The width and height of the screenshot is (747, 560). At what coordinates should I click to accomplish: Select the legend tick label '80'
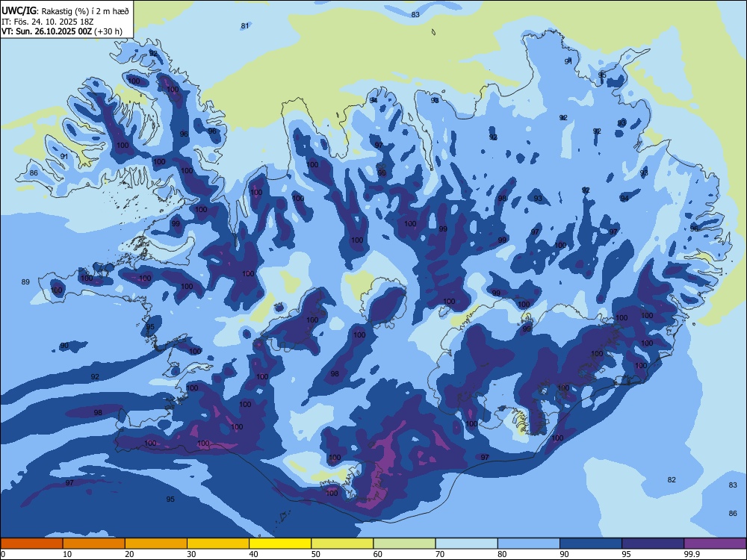tap(502, 554)
